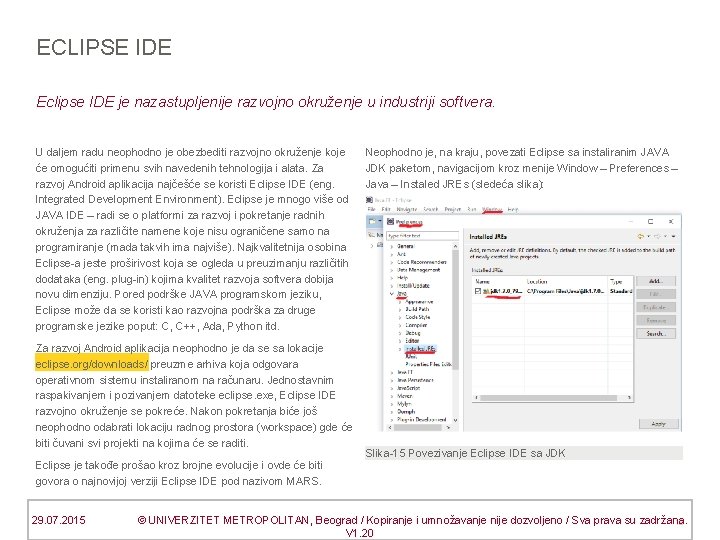Expand the Data Management node
The image size is (720, 540).
[392, 270]
